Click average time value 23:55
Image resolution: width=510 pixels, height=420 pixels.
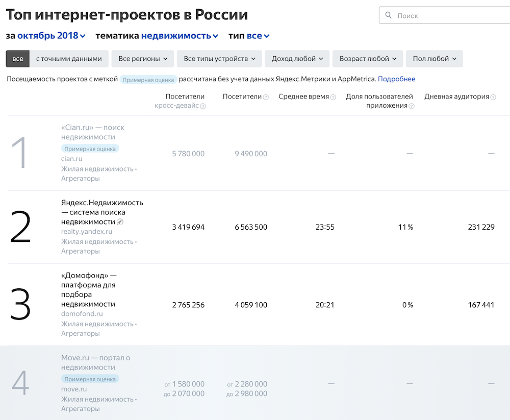coord(325,227)
